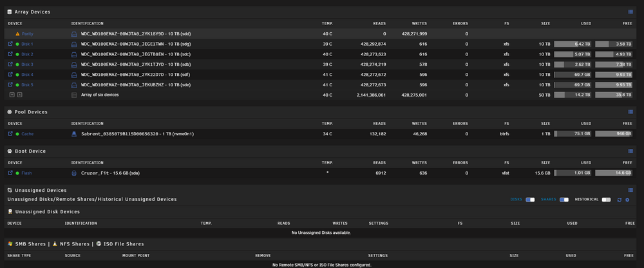Click Flash free space bar 14.6 GB
The width and height of the screenshot is (644, 268).
tap(614, 173)
